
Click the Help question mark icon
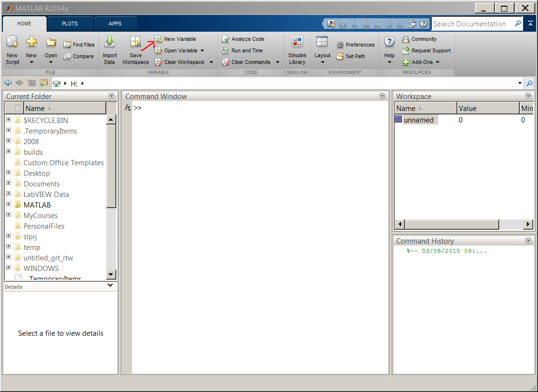[x=390, y=42]
